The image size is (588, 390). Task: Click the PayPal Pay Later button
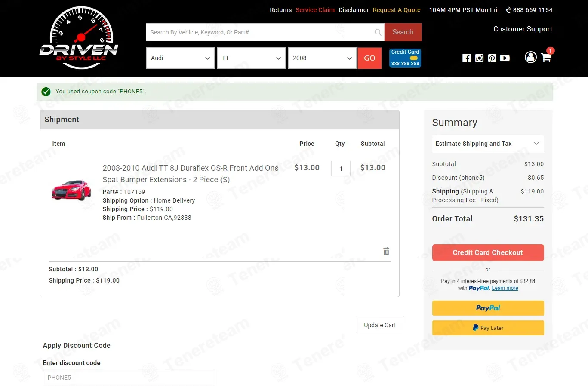(x=488, y=328)
